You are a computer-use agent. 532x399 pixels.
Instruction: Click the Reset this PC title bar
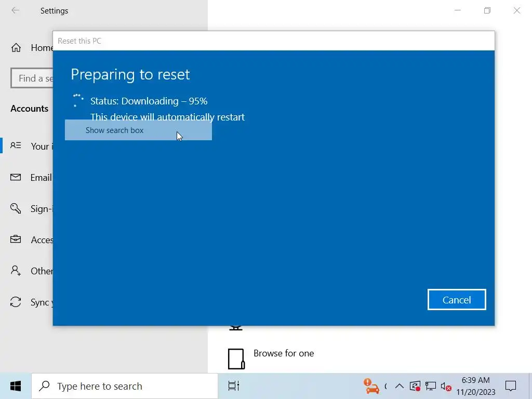pos(273,41)
